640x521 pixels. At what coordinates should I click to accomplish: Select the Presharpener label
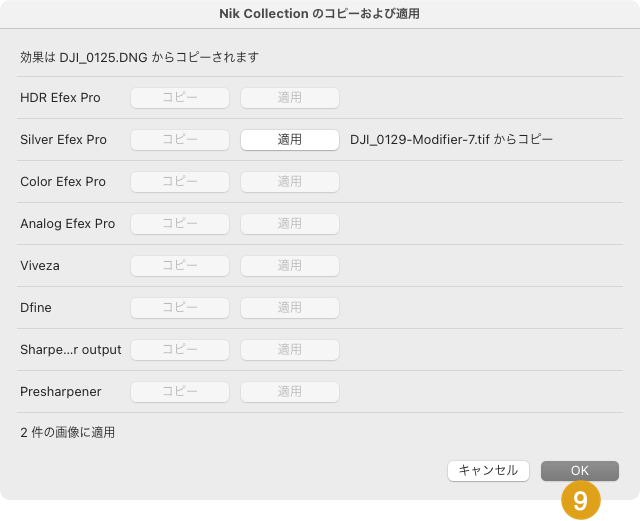(x=60, y=392)
